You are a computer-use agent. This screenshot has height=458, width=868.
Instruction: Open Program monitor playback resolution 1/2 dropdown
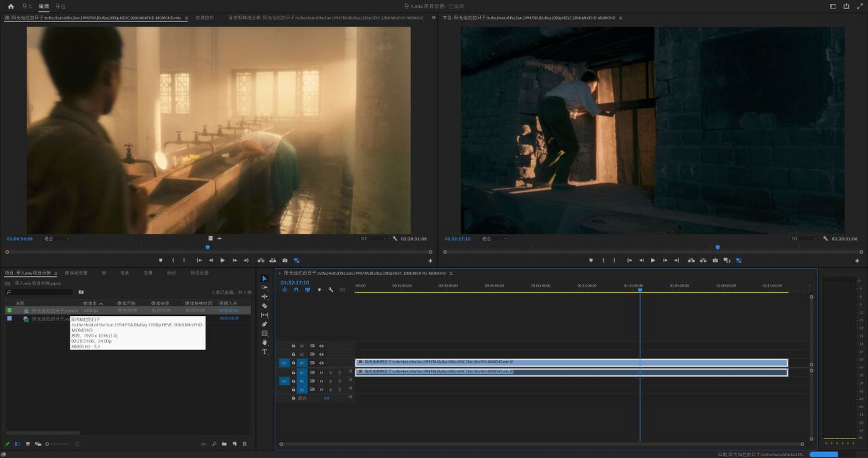804,238
